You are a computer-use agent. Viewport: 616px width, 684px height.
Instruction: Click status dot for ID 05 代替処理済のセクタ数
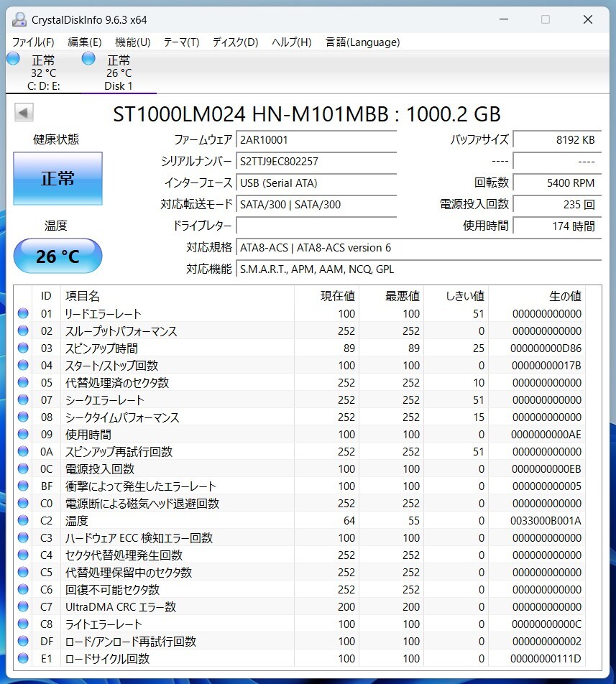tap(23, 382)
